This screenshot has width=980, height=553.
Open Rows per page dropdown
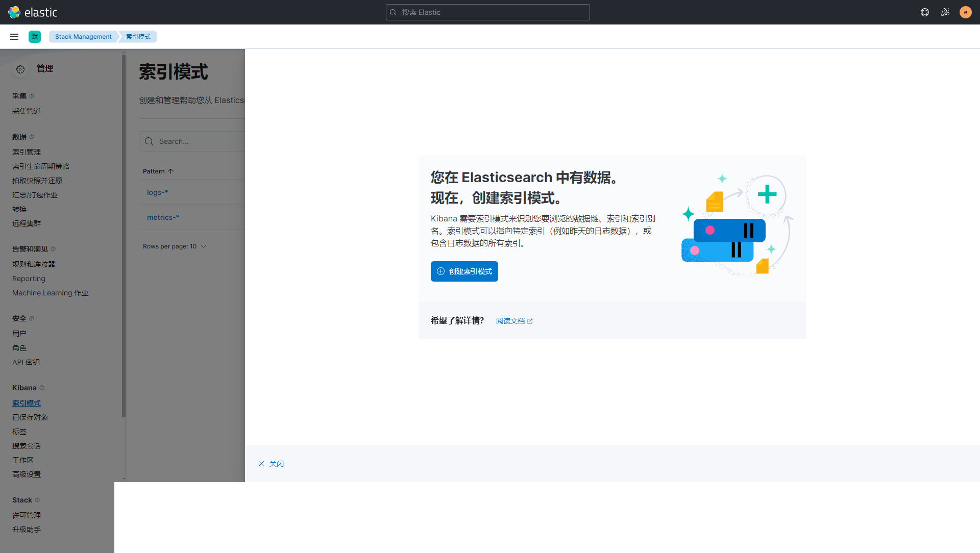175,246
